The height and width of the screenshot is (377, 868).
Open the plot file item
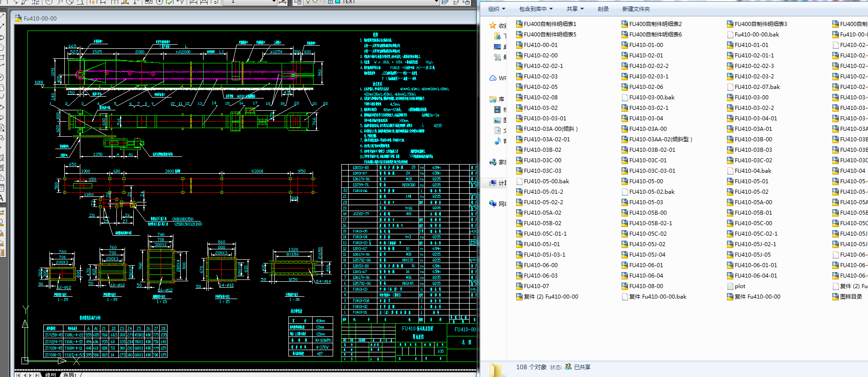(x=740, y=286)
